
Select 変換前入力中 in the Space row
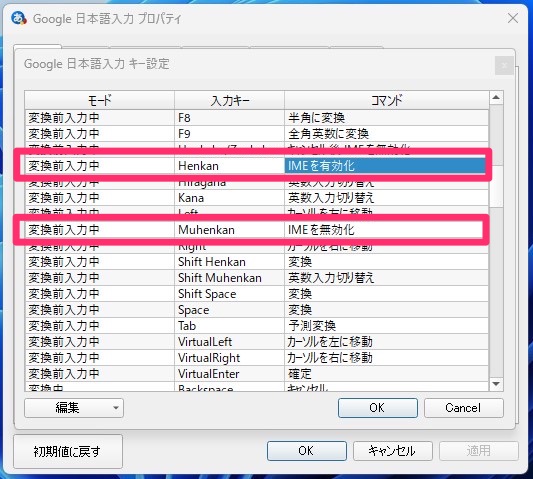coord(100,310)
